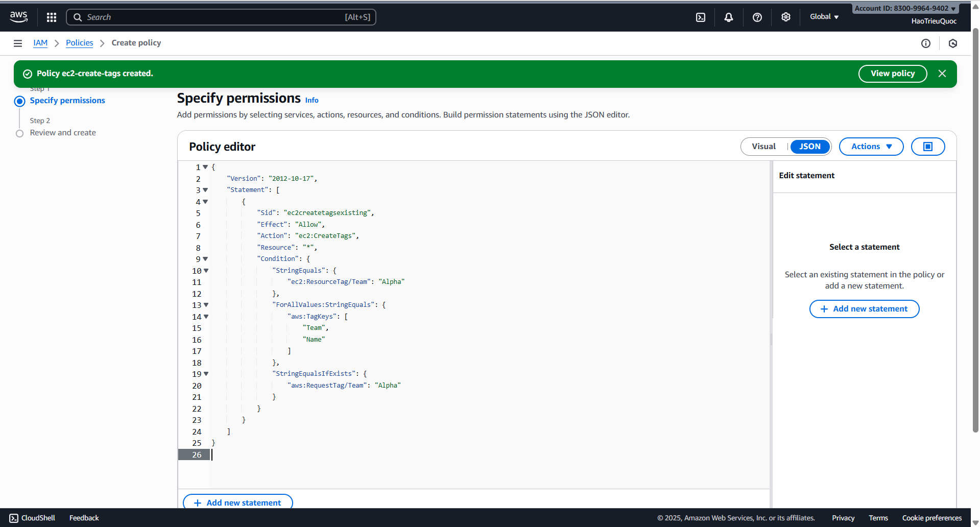
Task: Open the Actions dropdown
Action: coord(871,147)
